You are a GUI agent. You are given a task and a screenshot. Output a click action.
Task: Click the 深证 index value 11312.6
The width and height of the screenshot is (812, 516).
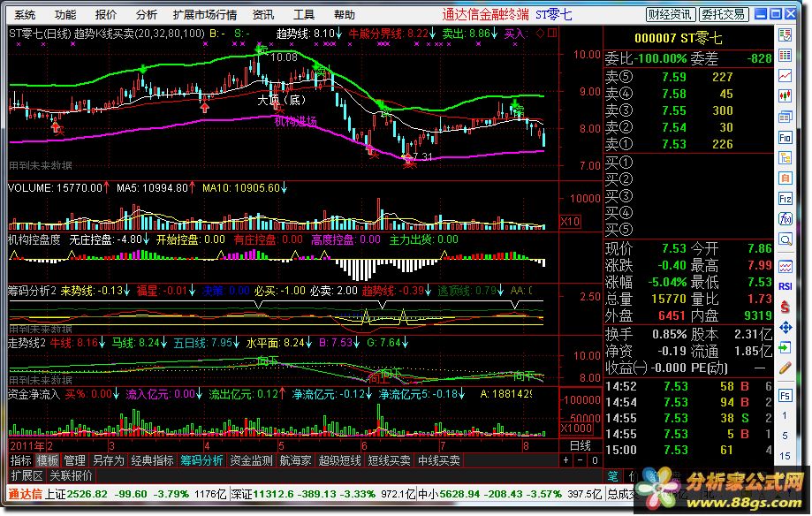pos(274,494)
